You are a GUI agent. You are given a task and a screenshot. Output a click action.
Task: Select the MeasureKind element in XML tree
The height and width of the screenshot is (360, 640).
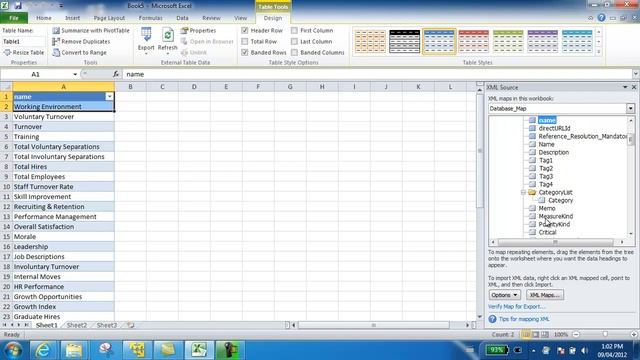[x=556, y=216]
